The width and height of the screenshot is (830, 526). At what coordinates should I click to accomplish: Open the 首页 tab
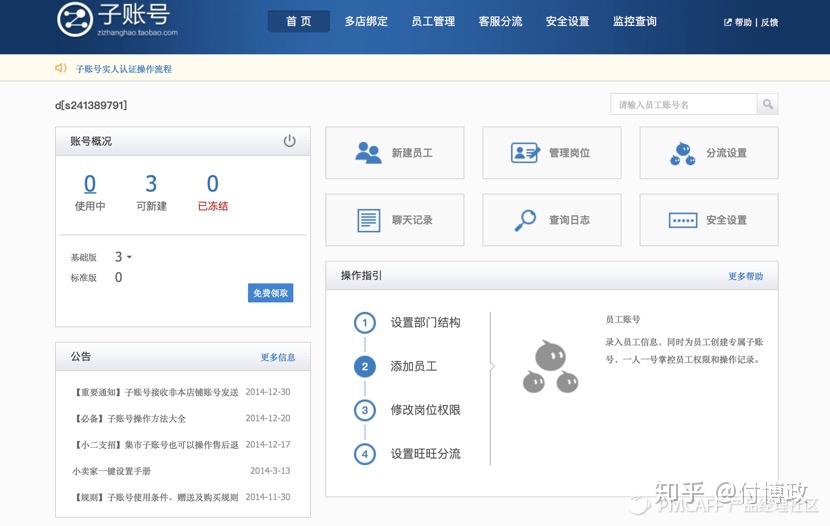tap(299, 21)
